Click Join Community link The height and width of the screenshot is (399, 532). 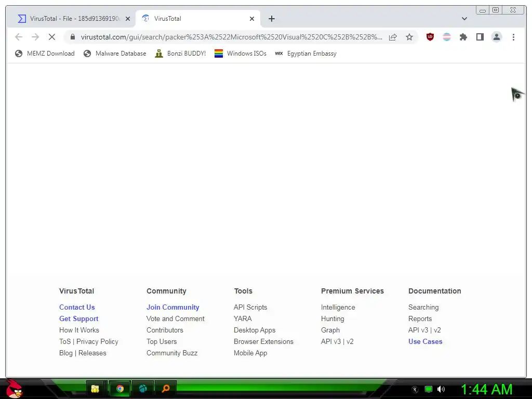[172, 307]
